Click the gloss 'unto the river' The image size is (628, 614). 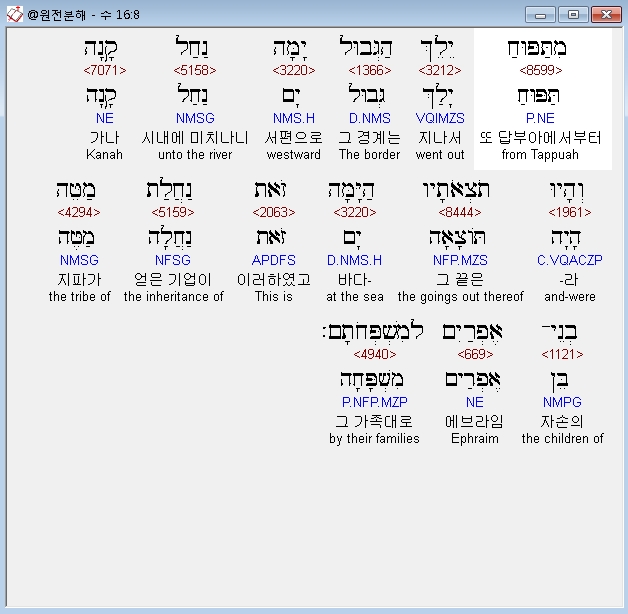pos(195,155)
